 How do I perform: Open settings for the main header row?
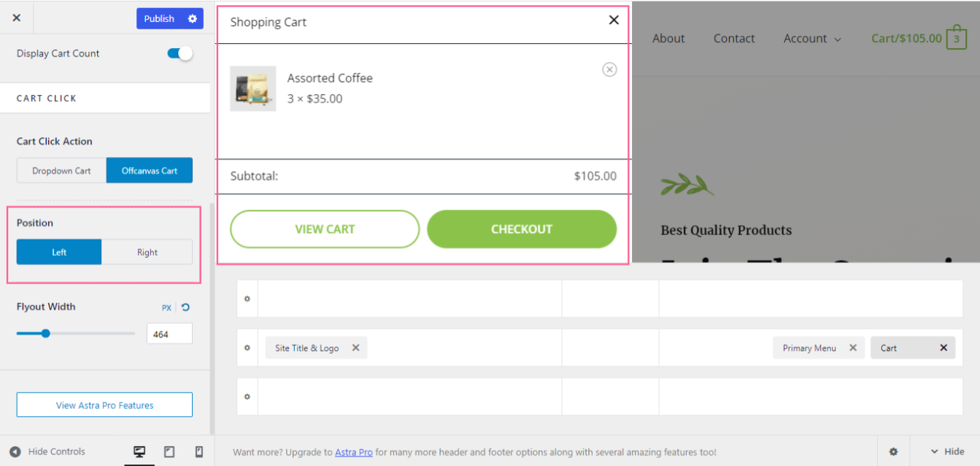coord(247,348)
